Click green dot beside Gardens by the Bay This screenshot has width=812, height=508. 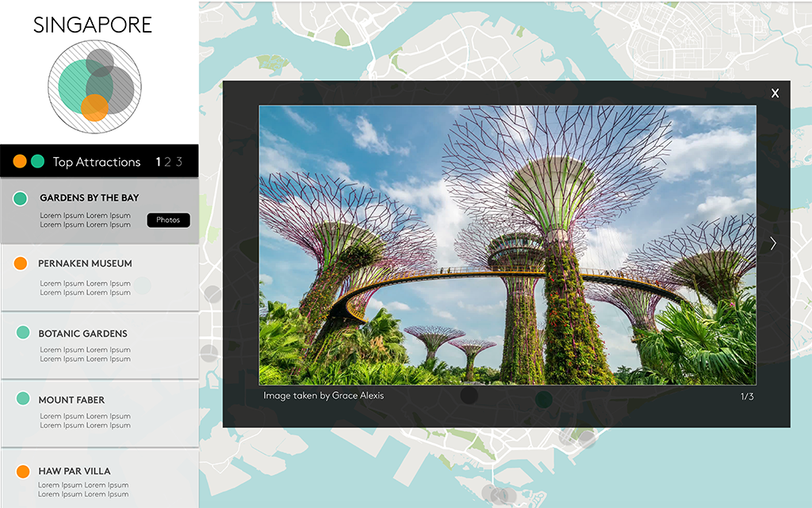[20, 198]
